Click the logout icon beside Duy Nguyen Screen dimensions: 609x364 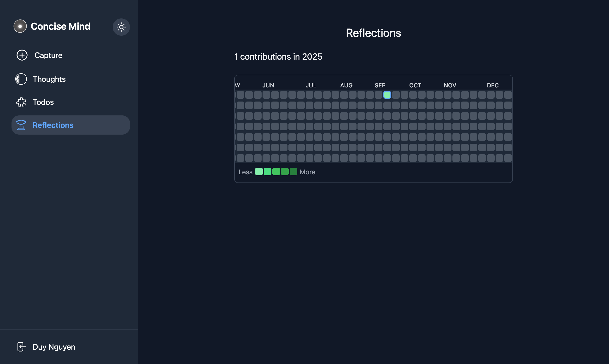click(21, 347)
